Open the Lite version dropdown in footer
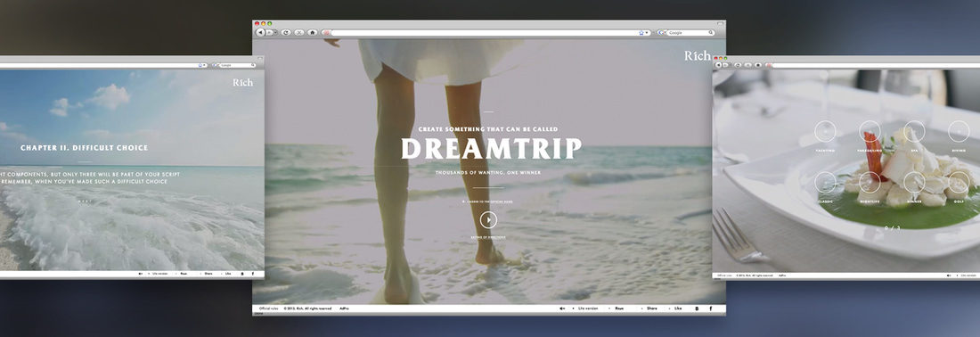Image resolution: width=980 pixels, height=337 pixels. tap(585, 308)
